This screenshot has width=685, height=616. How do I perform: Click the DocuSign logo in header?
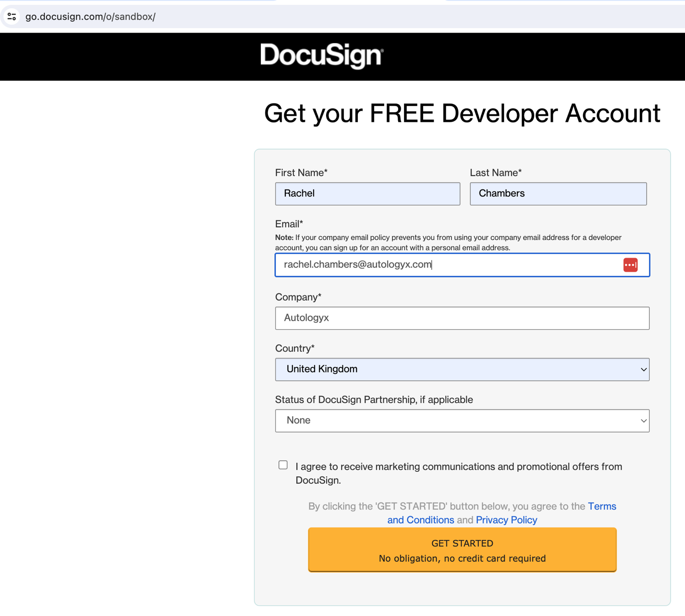322,56
